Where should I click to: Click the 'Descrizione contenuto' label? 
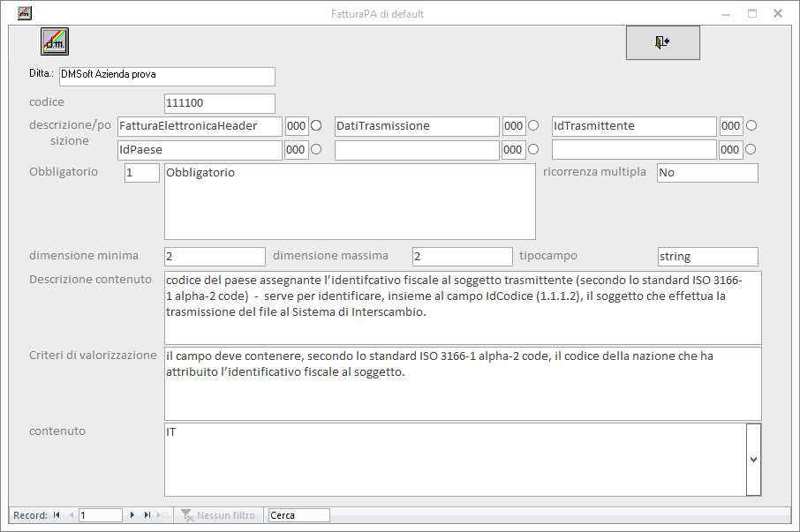(x=90, y=280)
